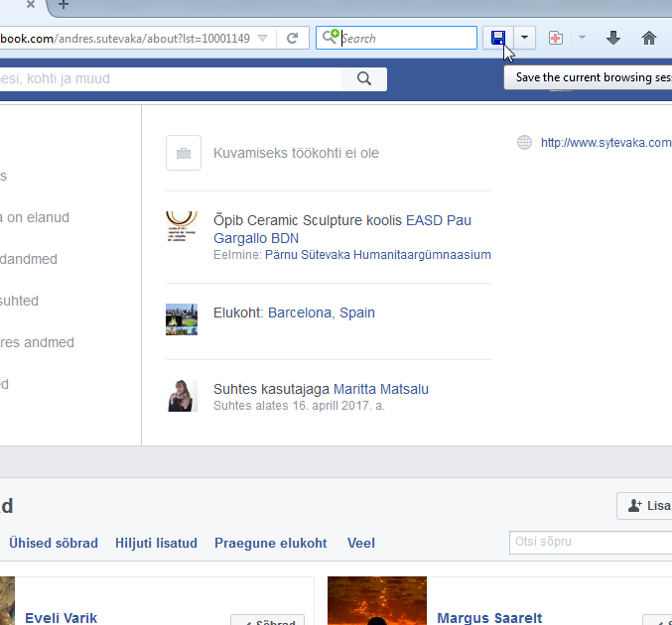Click 'Kuvamiseks töökohti ei ole' text
Screen dimensions: 672x625
point(296,153)
